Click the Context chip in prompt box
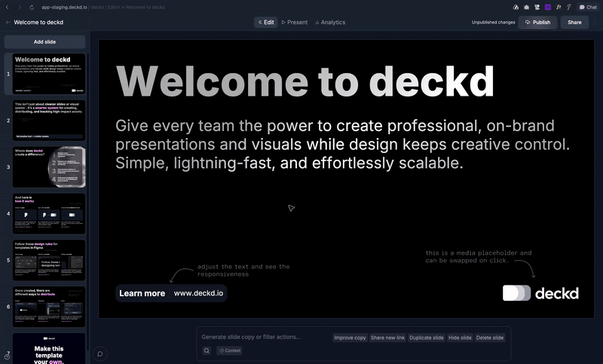The width and height of the screenshot is (603, 364). tap(230, 350)
